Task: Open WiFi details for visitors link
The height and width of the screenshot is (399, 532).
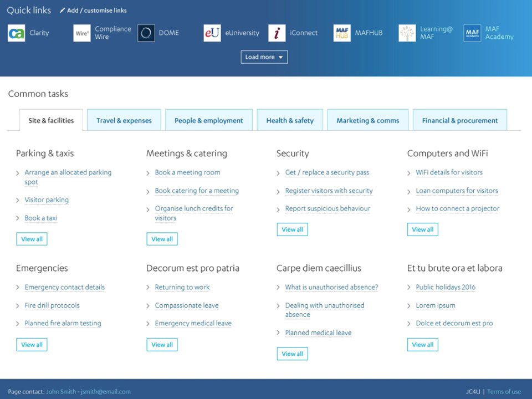Action: (449, 172)
